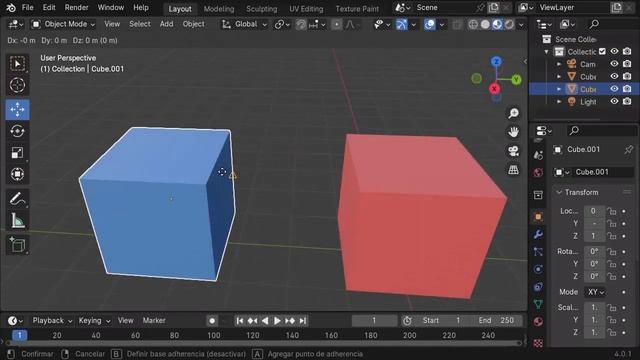Click the Z axis on navigation gizmo
The image size is (640, 360).
pyautogui.click(x=496, y=62)
